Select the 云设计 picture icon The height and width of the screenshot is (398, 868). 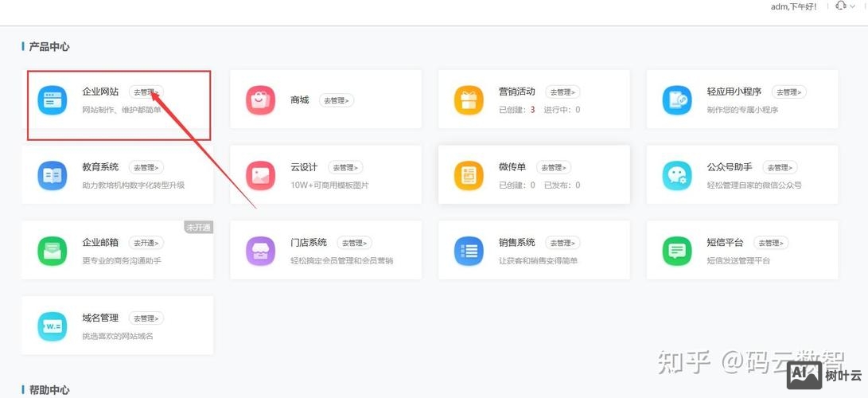click(260, 175)
